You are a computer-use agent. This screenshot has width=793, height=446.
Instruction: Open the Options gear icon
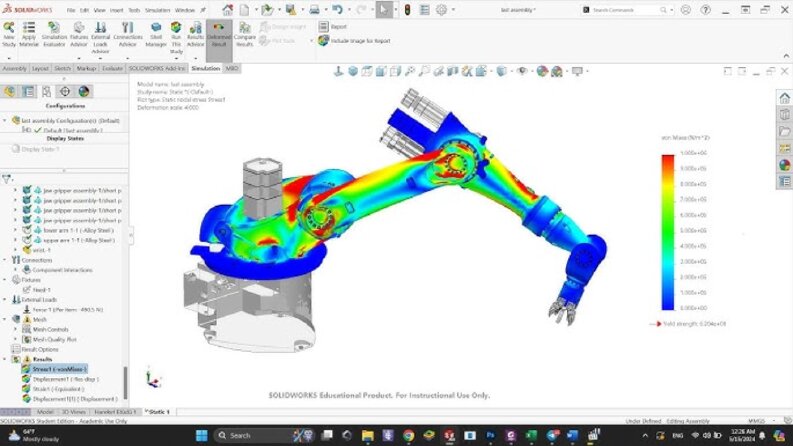point(442,10)
